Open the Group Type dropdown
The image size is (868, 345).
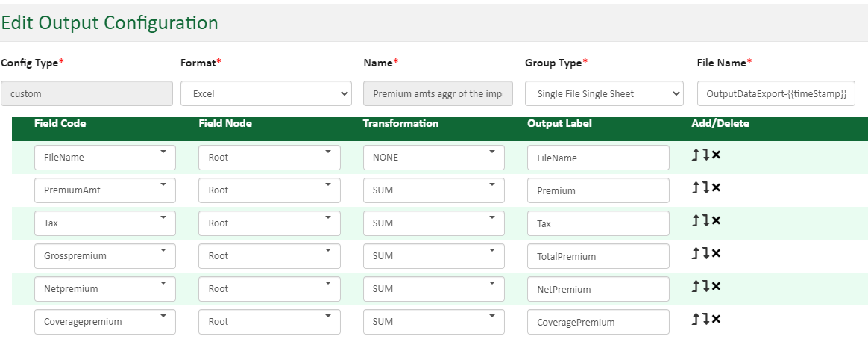603,94
